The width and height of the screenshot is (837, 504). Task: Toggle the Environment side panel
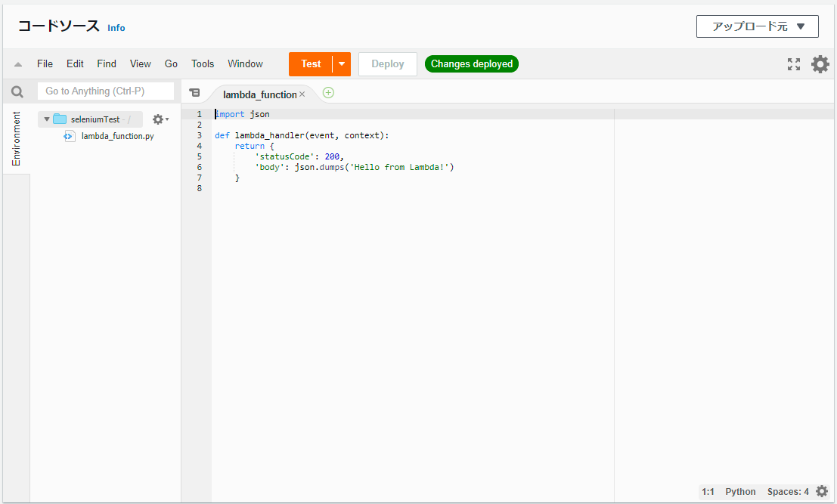[16, 139]
